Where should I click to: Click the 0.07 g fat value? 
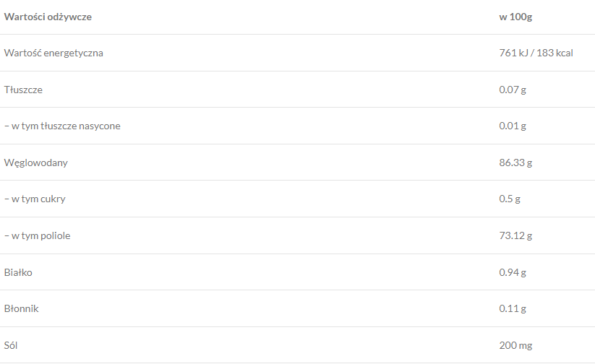click(x=513, y=90)
